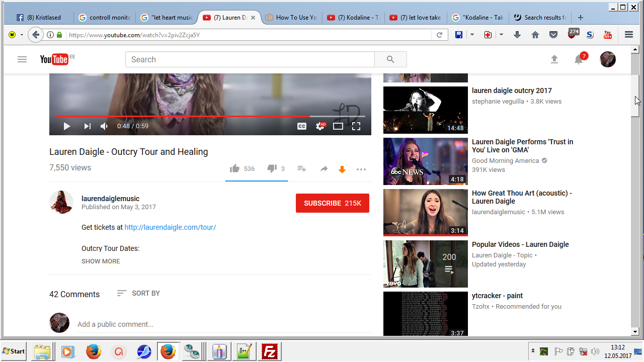Open the notifications bell
The height and width of the screenshot is (362, 644).
point(579,59)
